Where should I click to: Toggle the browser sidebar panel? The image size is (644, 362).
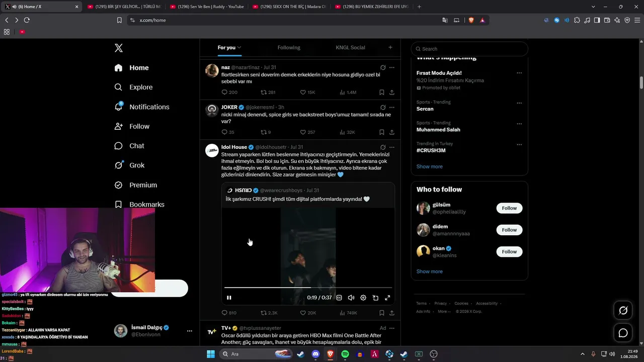tap(597, 20)
